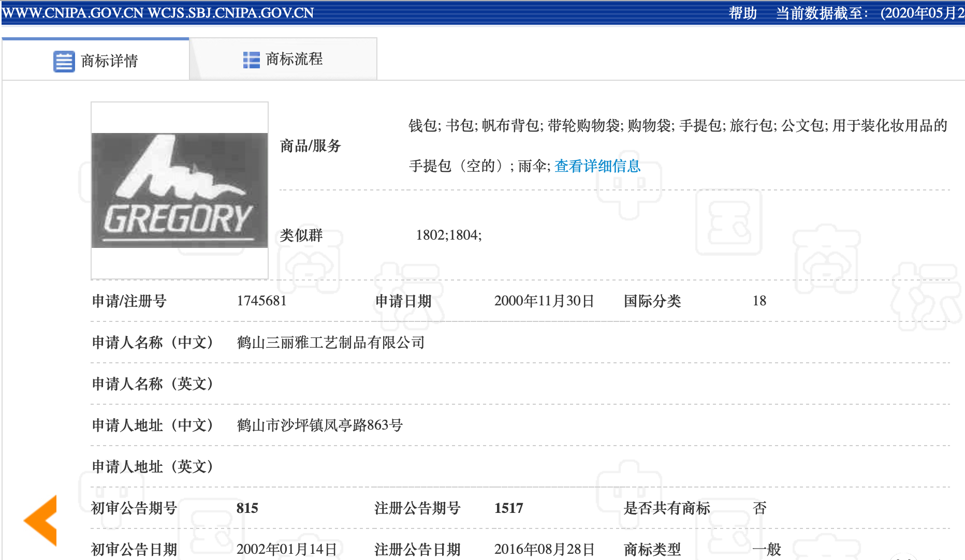The width and height of the screenshot is (965, 560).
Task: Click the registration number 1745681
Action: [262, 301]
